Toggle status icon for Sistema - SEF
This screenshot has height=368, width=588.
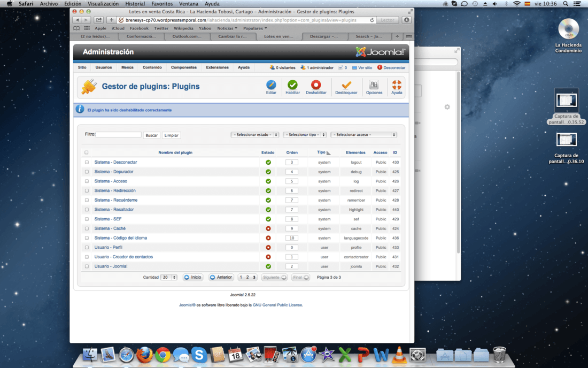pyautogui.click(x=268, y=219)
